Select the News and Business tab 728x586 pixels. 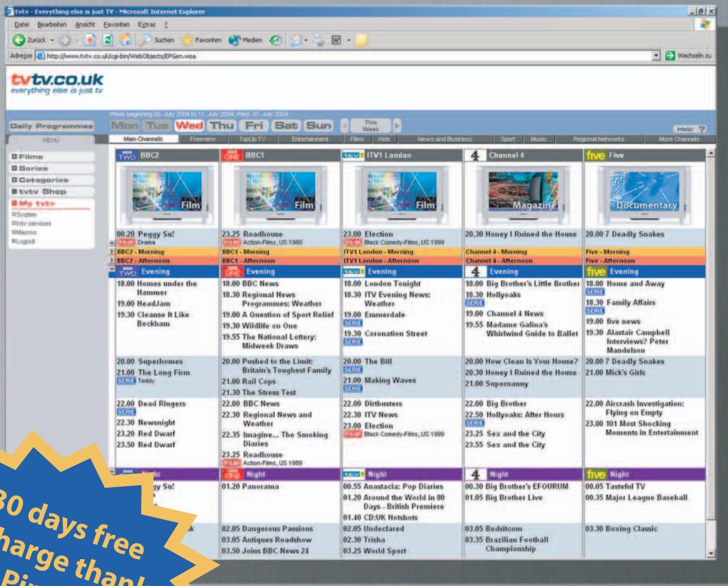[x=445, y=139]
